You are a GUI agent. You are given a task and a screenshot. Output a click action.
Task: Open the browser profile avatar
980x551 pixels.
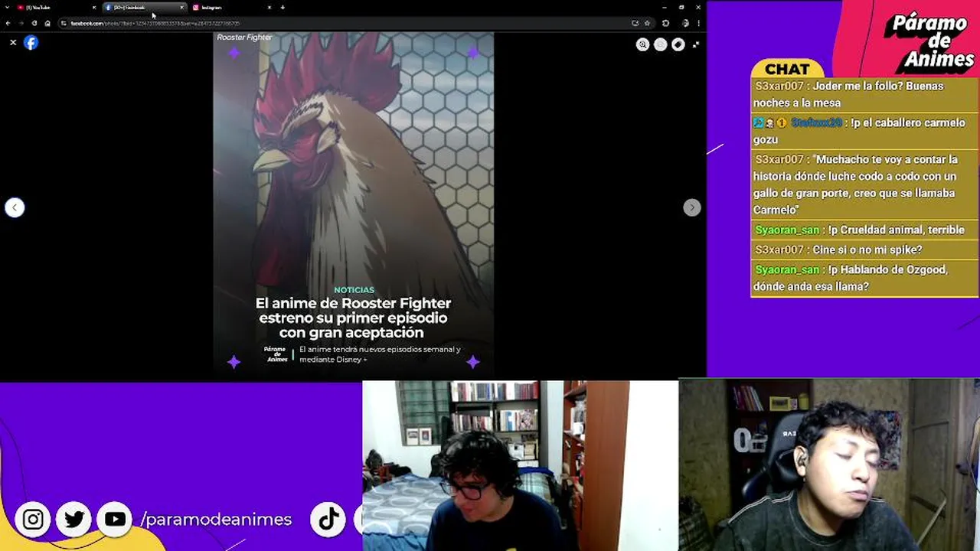[685, 23]
